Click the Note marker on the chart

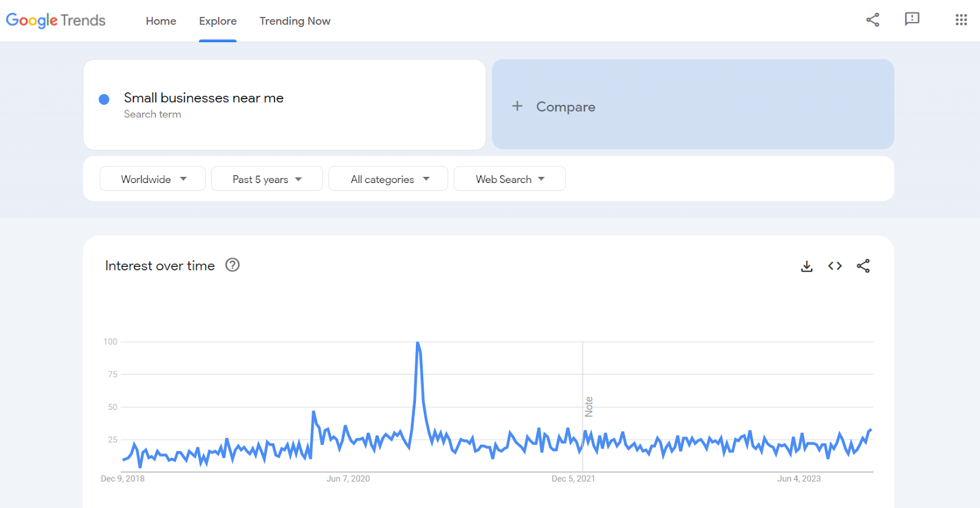pos(589,407)
